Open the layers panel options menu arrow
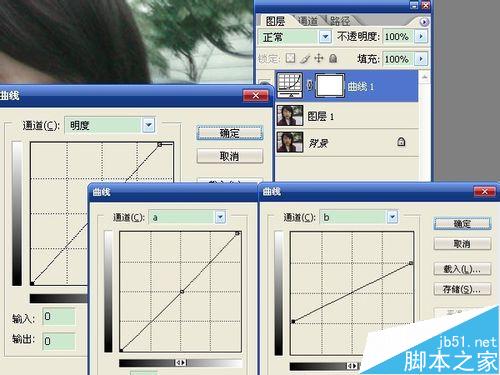Viewport: 500px width, 375px height. [424, 22]
